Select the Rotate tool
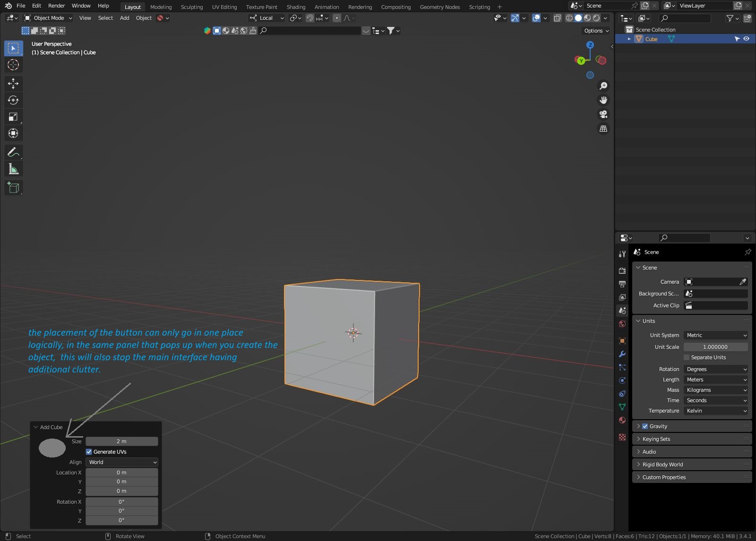Image resolution: width=756 pixels, height=541 pixels. [13, 100]
